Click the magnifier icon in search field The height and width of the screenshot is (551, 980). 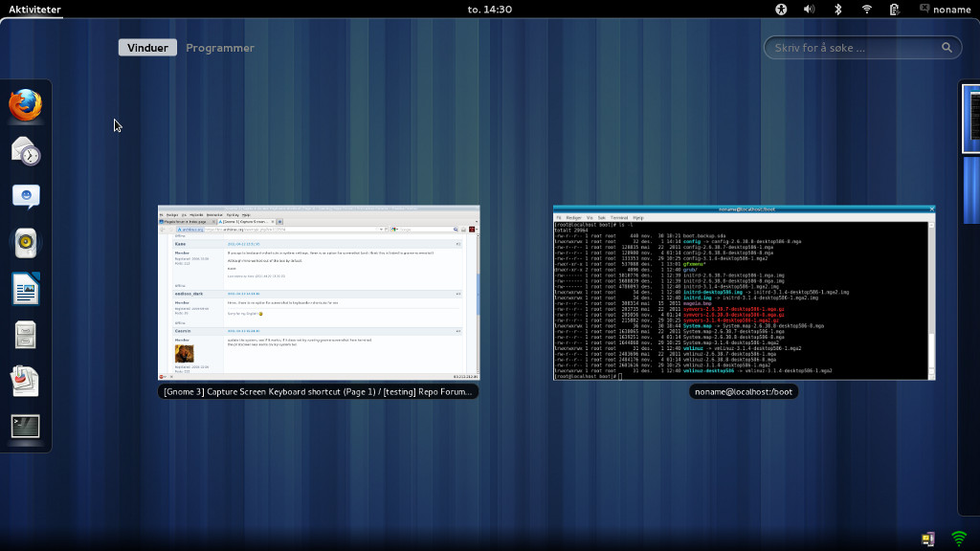pos(947,48)
